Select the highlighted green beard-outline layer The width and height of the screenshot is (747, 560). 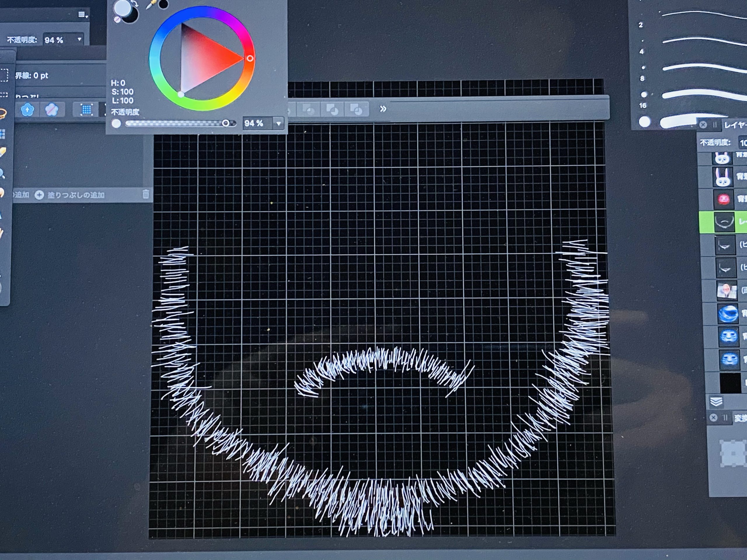click(723, 222)
